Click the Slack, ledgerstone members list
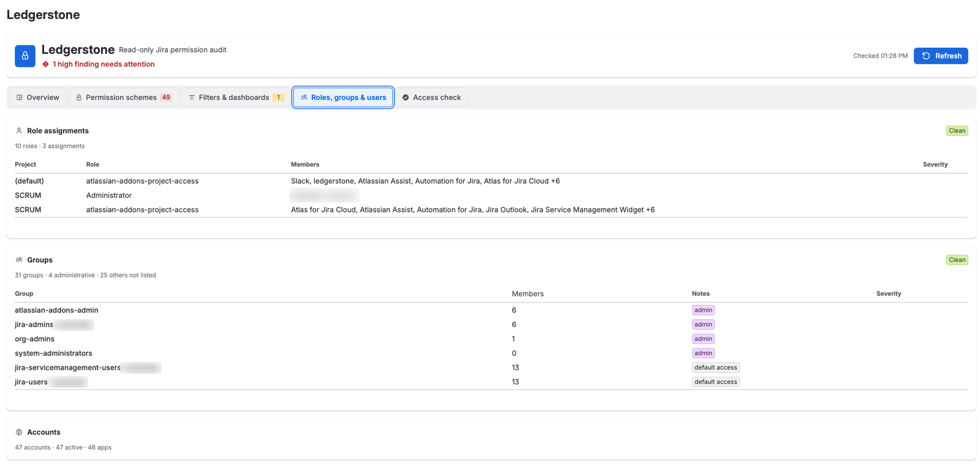This screenshot has width=980, height=468. click(425, 181)
